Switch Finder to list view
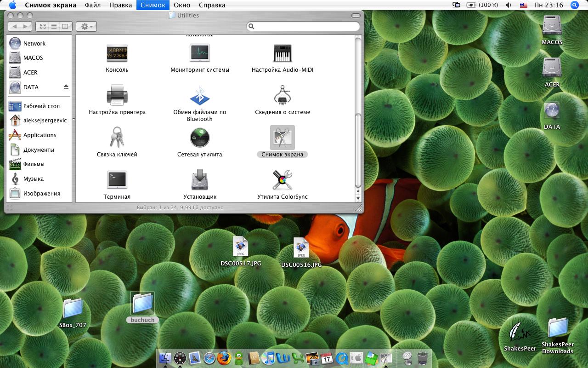 (x=54, y=27)
